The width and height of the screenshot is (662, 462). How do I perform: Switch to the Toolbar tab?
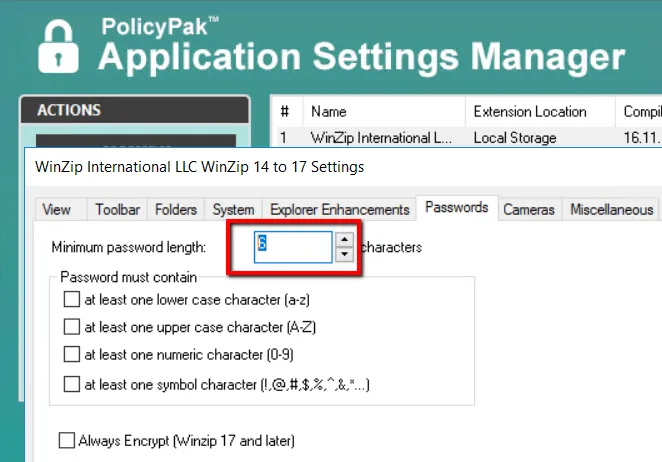[x=117, y=209]
